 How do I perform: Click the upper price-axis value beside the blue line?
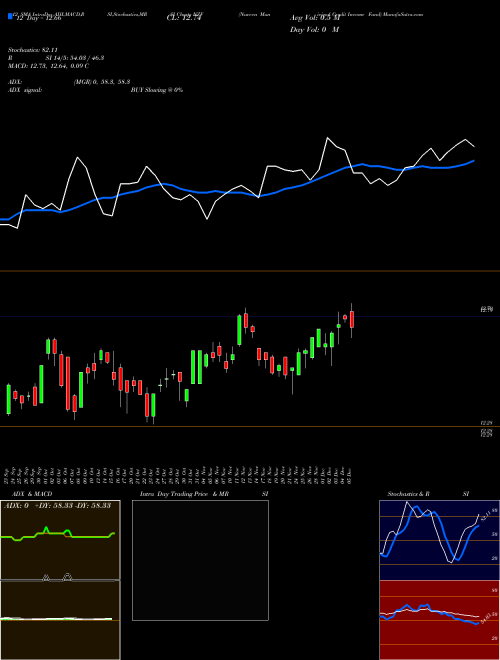coord(486,309)
